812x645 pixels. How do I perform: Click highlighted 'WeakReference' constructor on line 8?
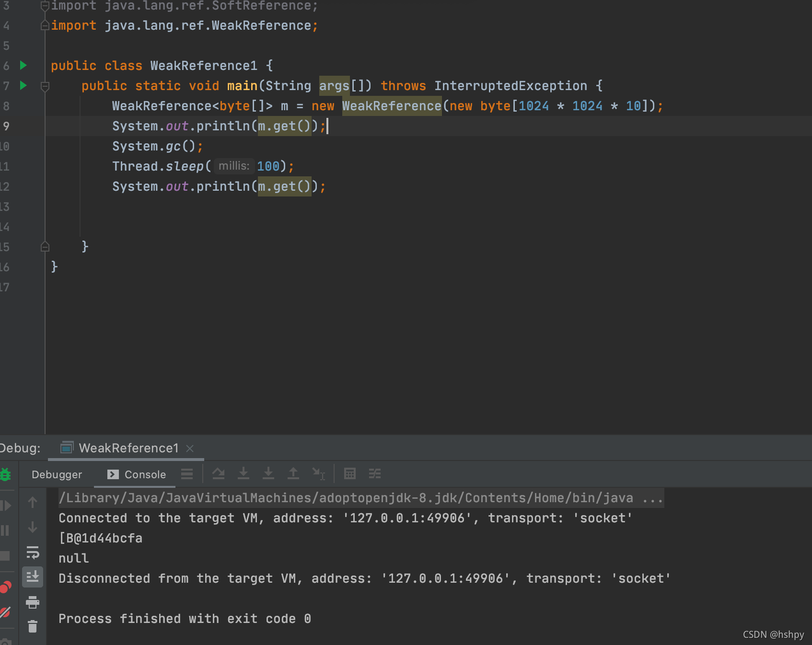tap(392, 106)
